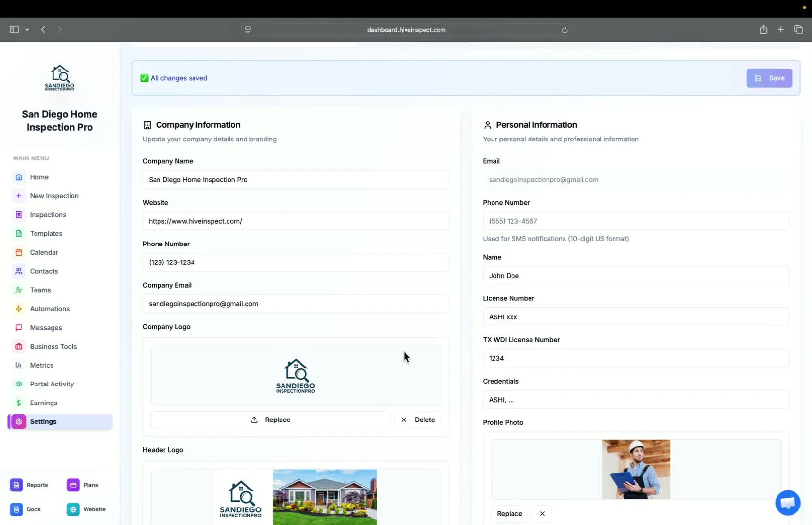812x525 pixels.
Task: Open the Docs shortcut icon
Action: point(17,509)
